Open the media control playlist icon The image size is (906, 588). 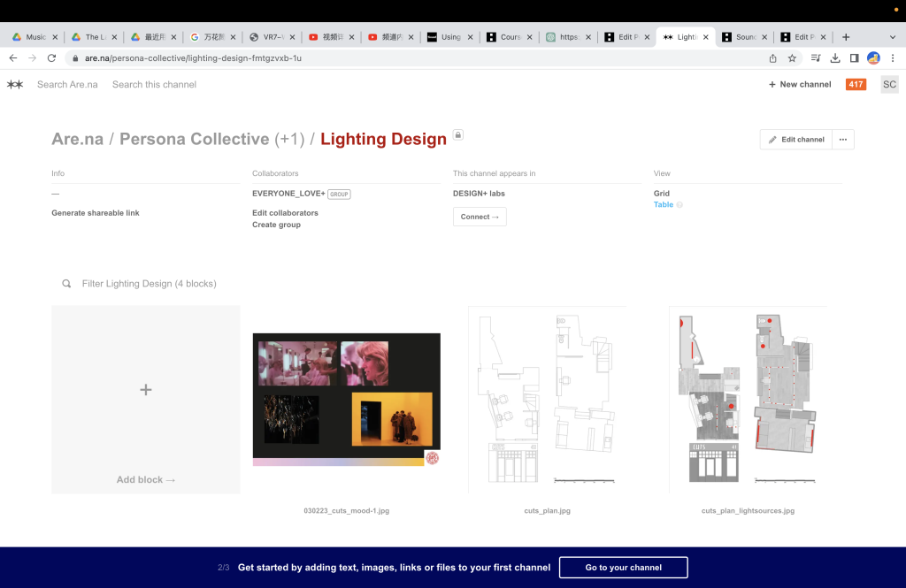[816, 57]
